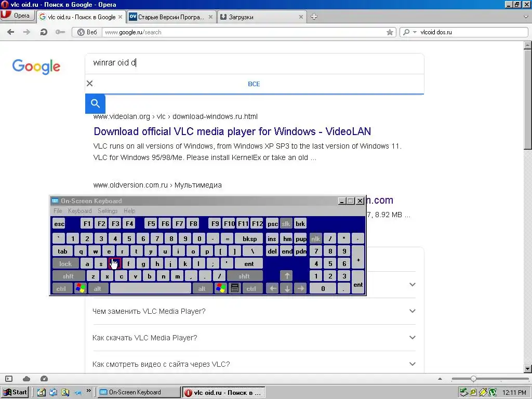Switch to the 'Старые Версии Програ...' tab
Viewport: 532px width, 399px height.
[x=171, y=17]
